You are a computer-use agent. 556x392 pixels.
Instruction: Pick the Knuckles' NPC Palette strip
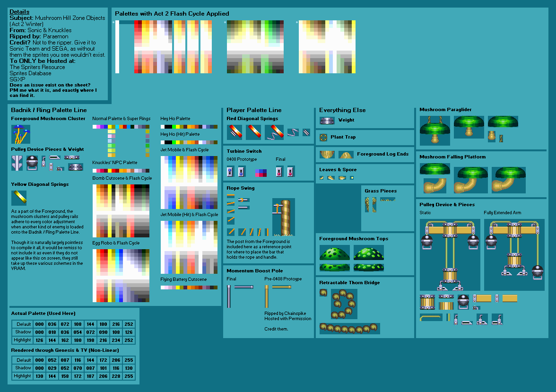pyautogui.click(x=121, y=171)
